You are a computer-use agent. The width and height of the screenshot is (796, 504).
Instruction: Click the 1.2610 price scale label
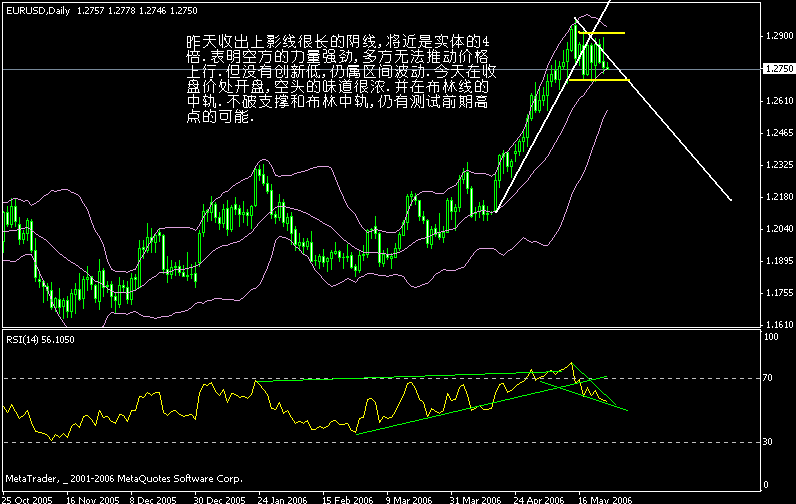(779, 101)
